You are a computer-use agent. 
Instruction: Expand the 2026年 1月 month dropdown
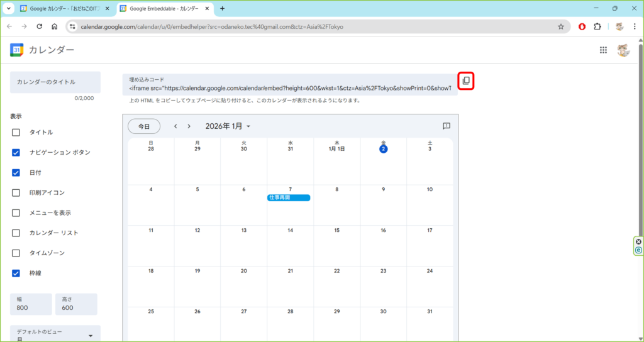pyautogui.click(x=228, y=126)
